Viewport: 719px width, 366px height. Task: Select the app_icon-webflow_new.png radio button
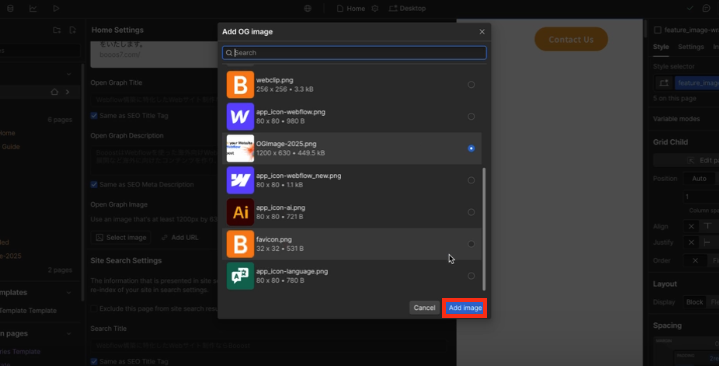pyautogui.click(x=471, y=180)
